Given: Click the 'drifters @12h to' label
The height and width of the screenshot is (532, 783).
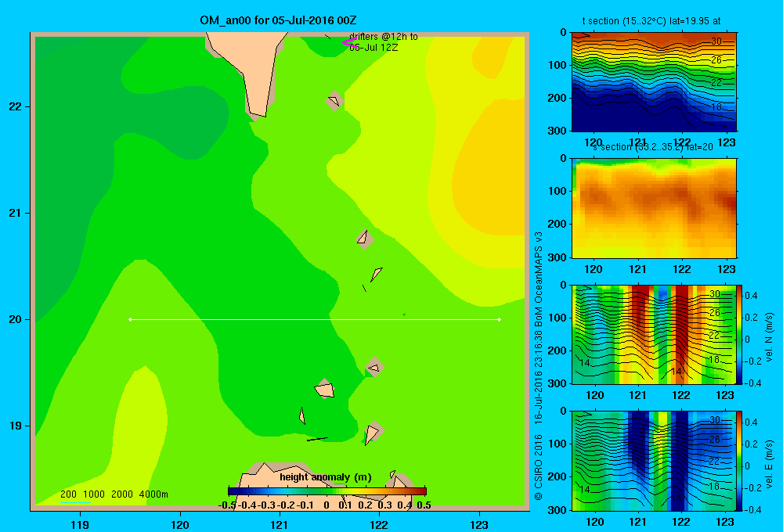Looking at the screenshot, I should click(383, 37).
